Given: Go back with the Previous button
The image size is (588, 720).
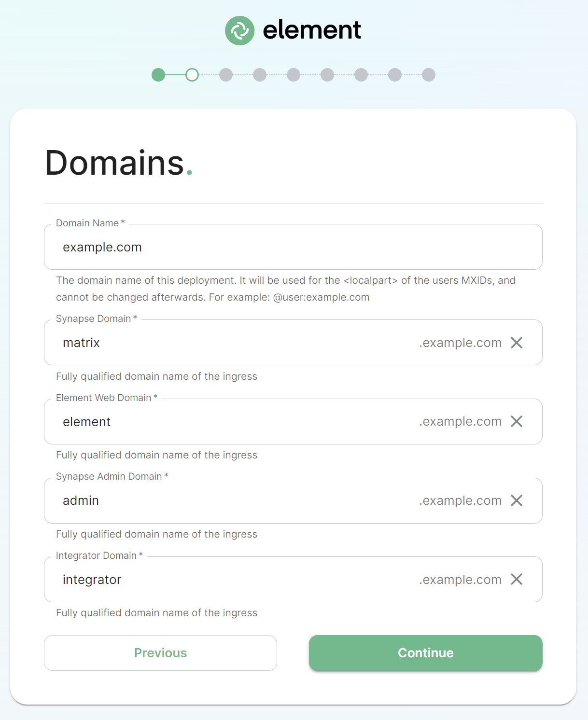Looking at the screenshot, I should pos(160,653).
